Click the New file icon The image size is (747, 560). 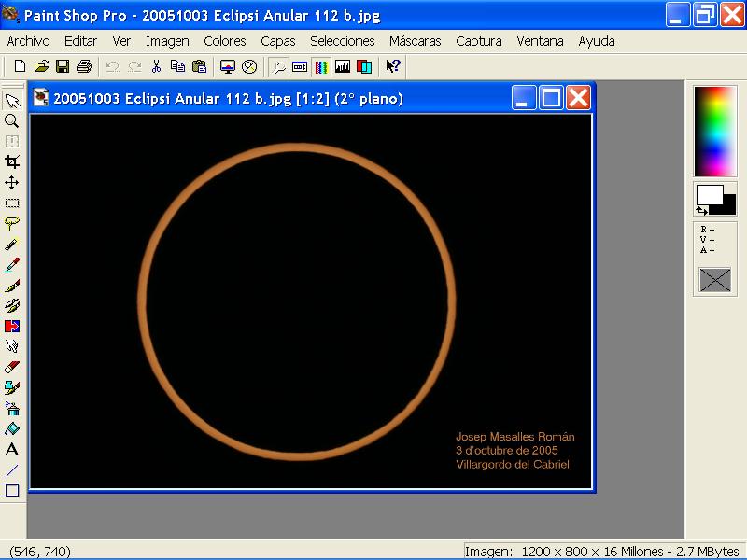[20, 66]
